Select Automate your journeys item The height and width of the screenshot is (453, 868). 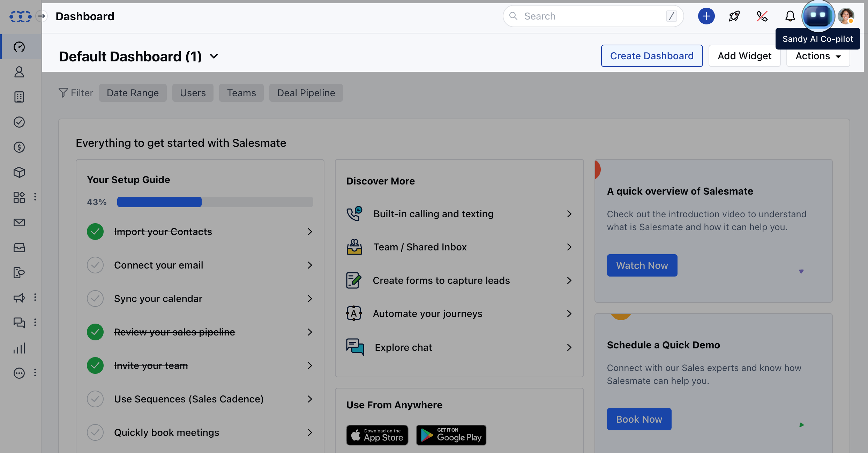459,314
